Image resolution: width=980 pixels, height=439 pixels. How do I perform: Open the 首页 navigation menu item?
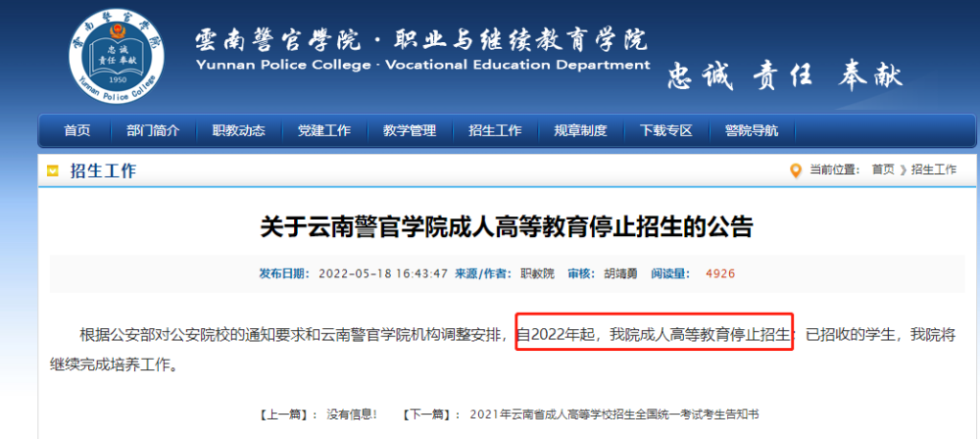coord(76,130)
